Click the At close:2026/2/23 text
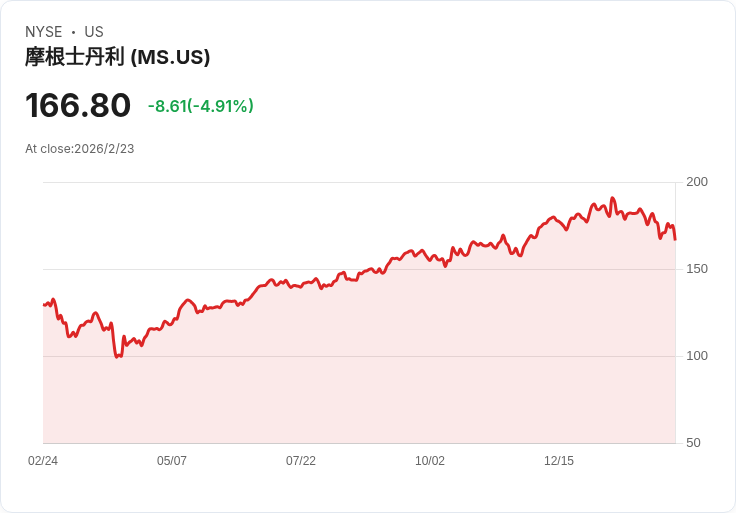The image size is (736, 513). (80, 149)
